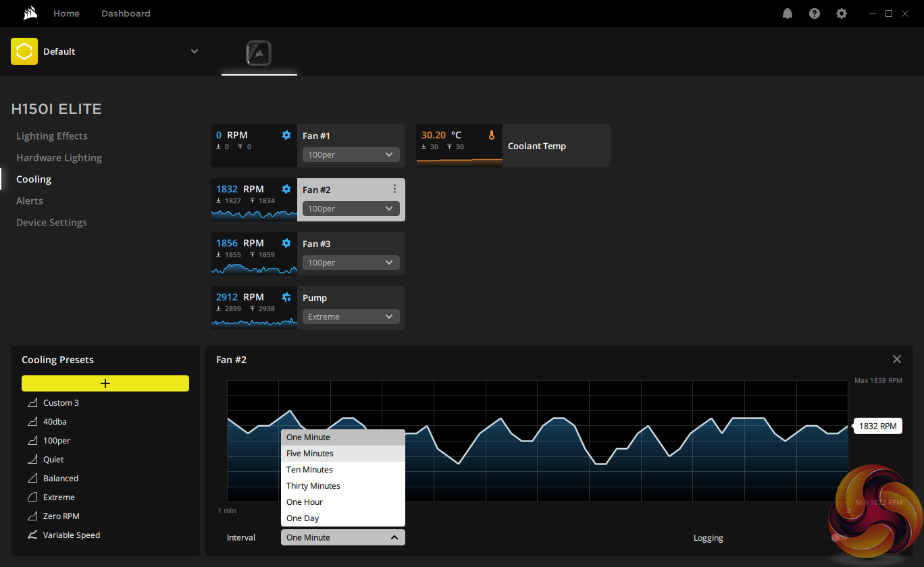Toggle the Logging switch
This screenshot has width=924, height=567.
point(838,538)
